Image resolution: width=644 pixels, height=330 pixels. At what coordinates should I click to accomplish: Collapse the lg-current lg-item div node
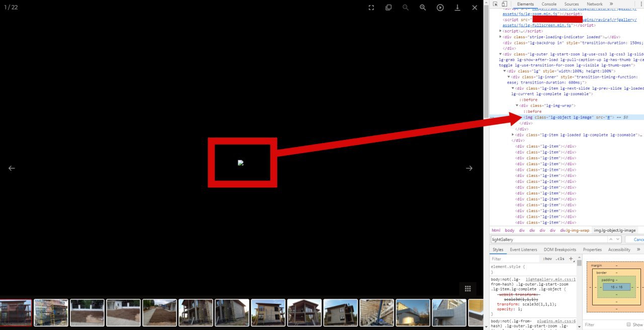click(x=513, y=88)
